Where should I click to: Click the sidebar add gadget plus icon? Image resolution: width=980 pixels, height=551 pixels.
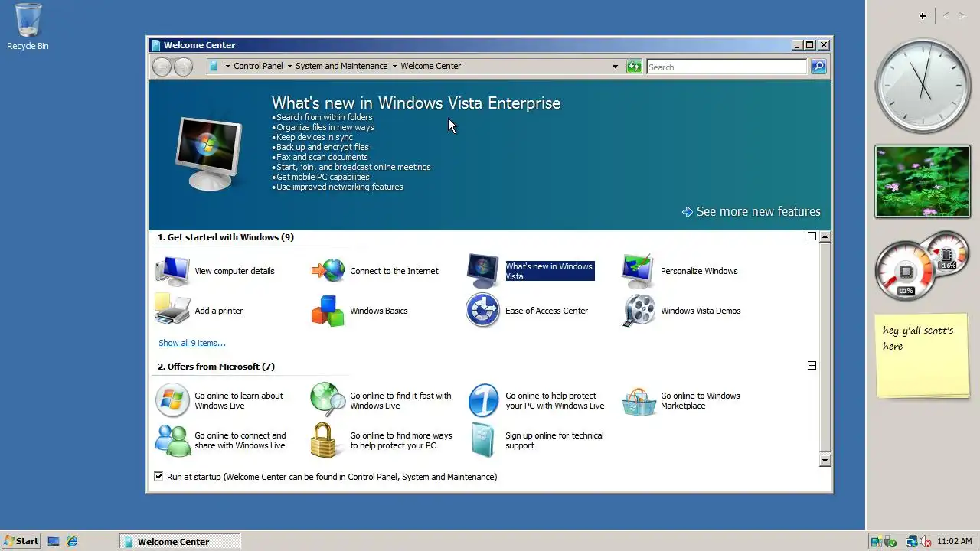coord(923,16)
